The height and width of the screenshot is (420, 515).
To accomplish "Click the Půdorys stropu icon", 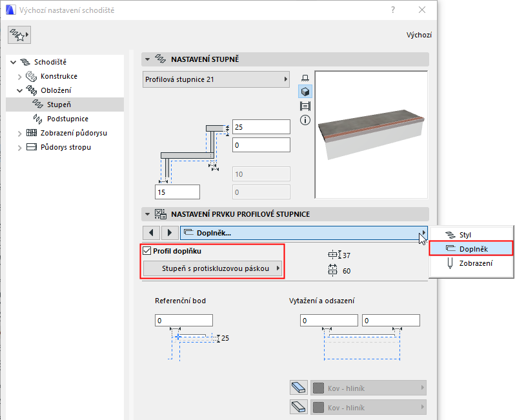I will pos(32,147).
